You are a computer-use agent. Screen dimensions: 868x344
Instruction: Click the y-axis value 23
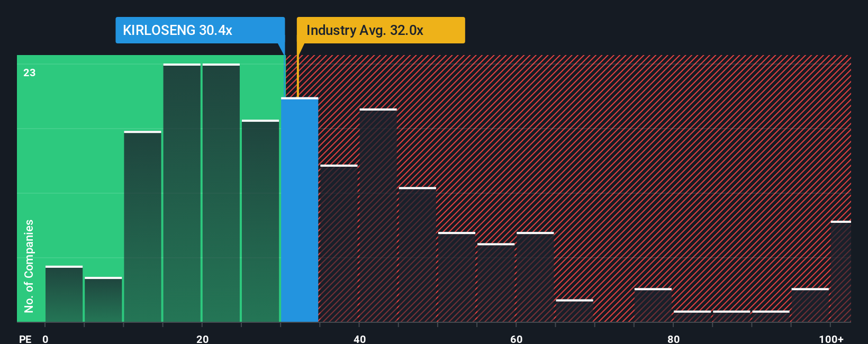click(x=29, y=73)
